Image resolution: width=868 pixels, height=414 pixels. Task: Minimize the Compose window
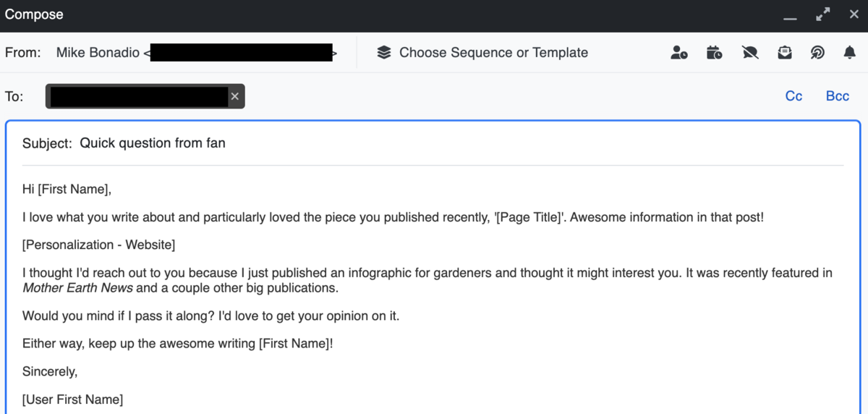[x=790, y=15]
